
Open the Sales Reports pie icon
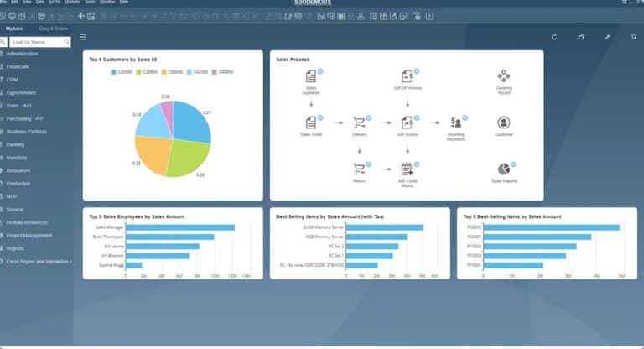[503, 169]
